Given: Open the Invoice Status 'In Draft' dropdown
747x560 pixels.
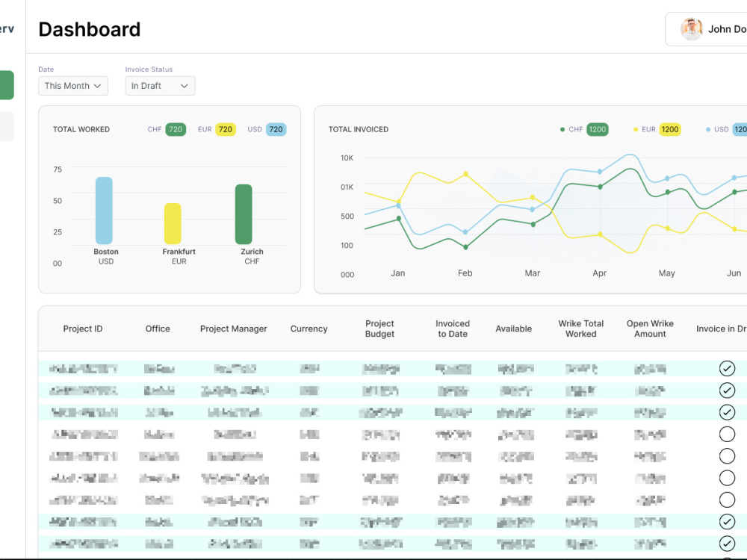Looking at the screenshot, I should click(x=160, y=86).
